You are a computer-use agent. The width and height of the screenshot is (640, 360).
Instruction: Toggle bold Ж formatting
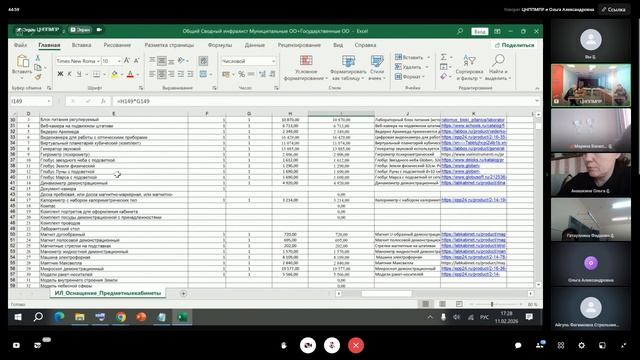coord(60,74)
